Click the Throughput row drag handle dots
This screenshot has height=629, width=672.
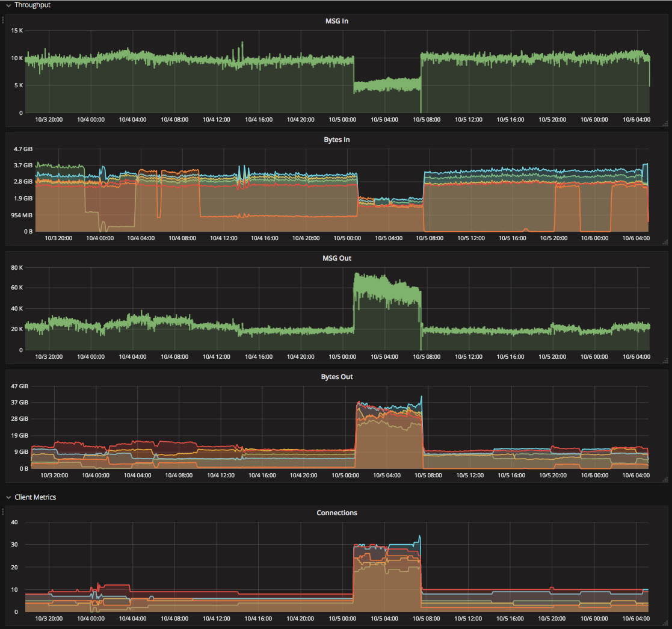(x=2, y=20)
